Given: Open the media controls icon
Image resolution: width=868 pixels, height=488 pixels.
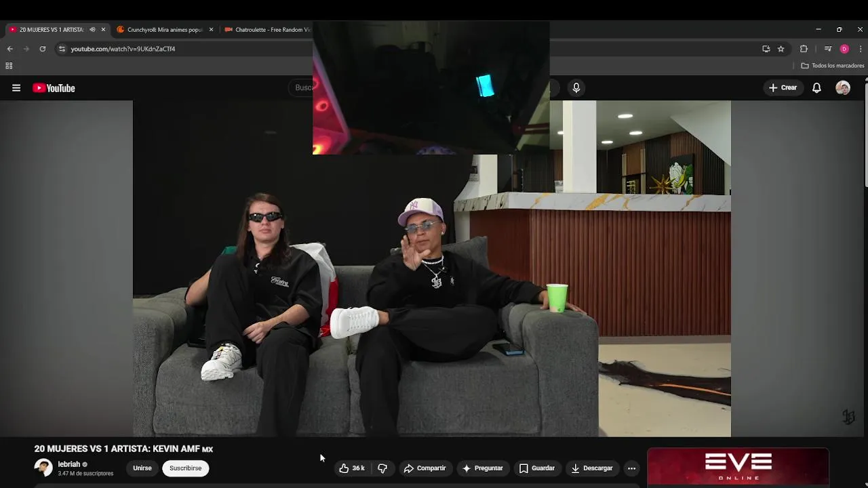Looking at the screenshot, I should (x=828, y=49).
